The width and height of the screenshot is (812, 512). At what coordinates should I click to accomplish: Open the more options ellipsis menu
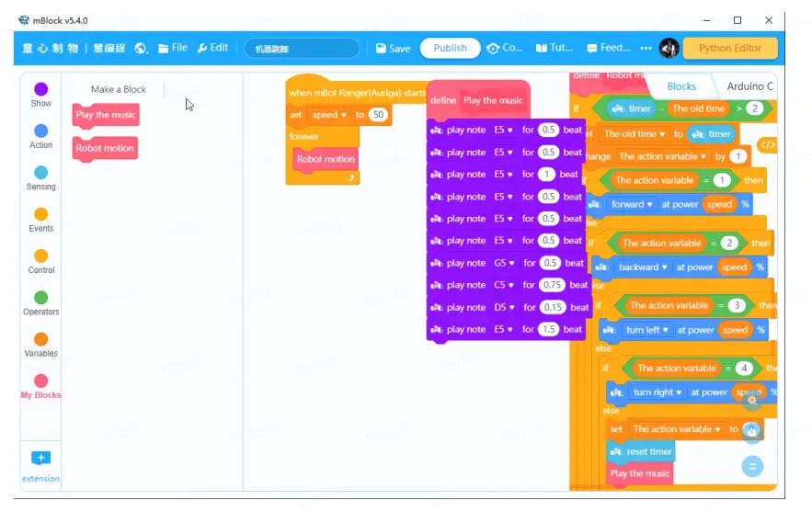646,48
